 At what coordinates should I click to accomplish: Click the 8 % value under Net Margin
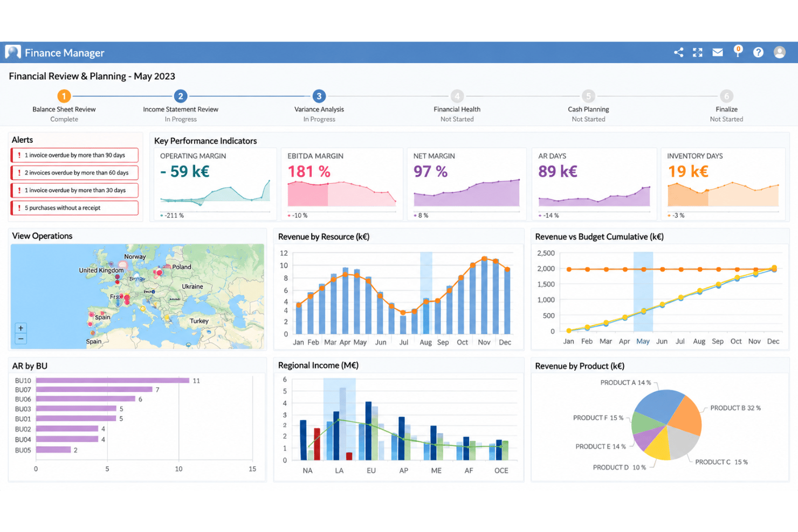click(423, 216)
